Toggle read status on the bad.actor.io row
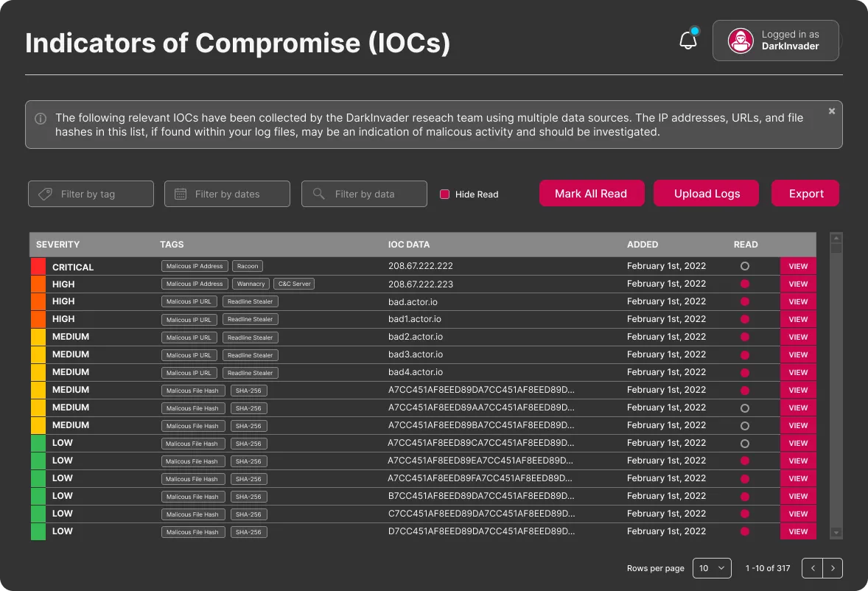Viewport: 868px width, 591px height. 745,301
